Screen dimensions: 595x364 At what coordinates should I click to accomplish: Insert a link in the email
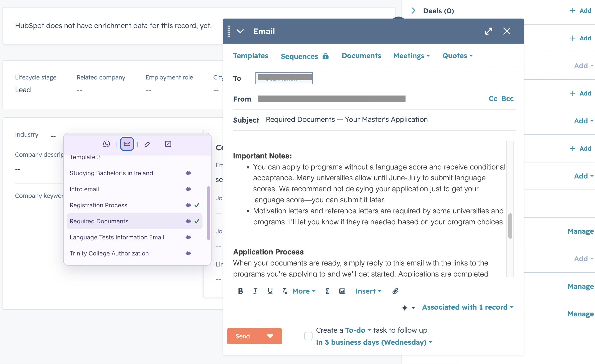328,291
